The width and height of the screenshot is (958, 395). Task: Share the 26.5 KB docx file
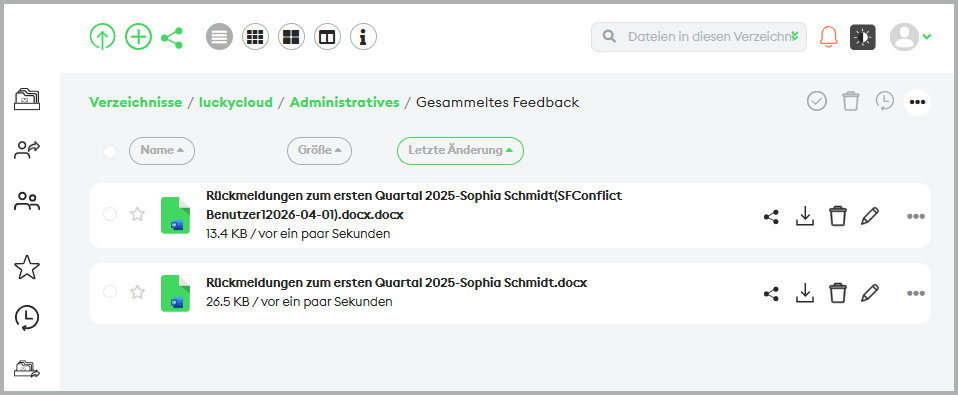pos(772,294)
